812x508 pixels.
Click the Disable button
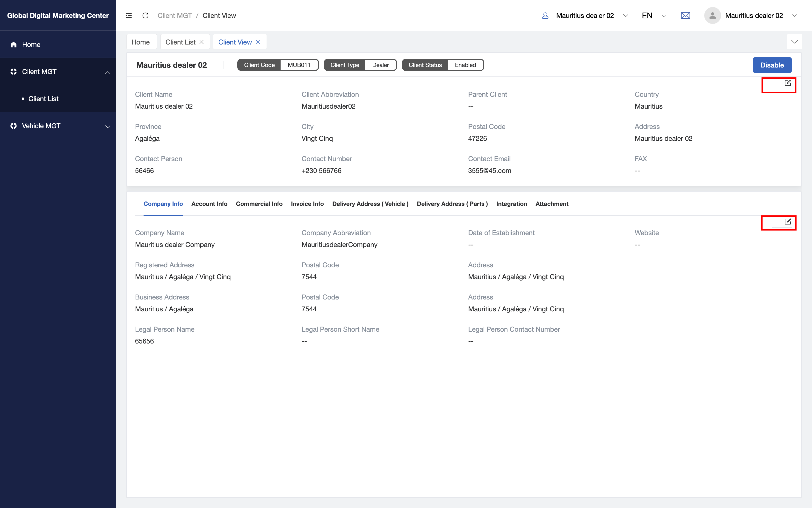pos(772,65)
